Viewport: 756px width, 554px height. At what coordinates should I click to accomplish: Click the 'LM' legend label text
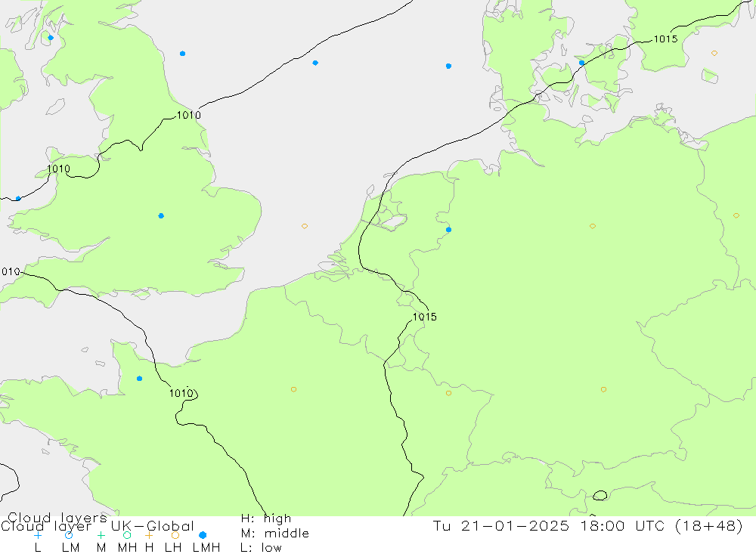tap(71, 548)
